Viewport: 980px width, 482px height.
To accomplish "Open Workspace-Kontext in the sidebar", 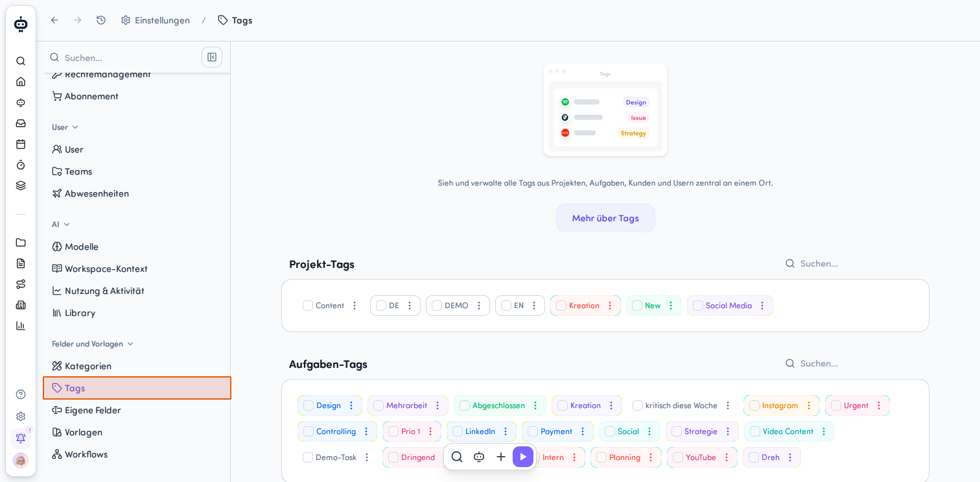I will [x=137, y=269].
